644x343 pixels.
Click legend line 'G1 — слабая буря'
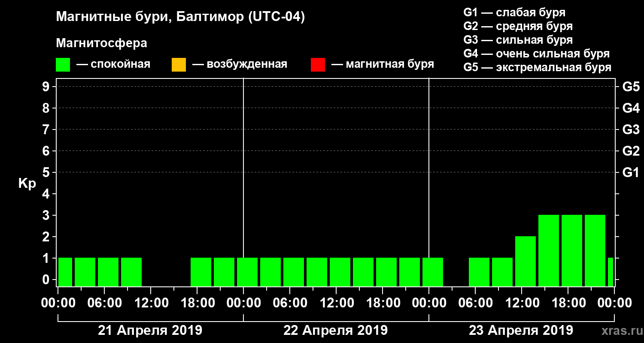click(x=514, y=12)
